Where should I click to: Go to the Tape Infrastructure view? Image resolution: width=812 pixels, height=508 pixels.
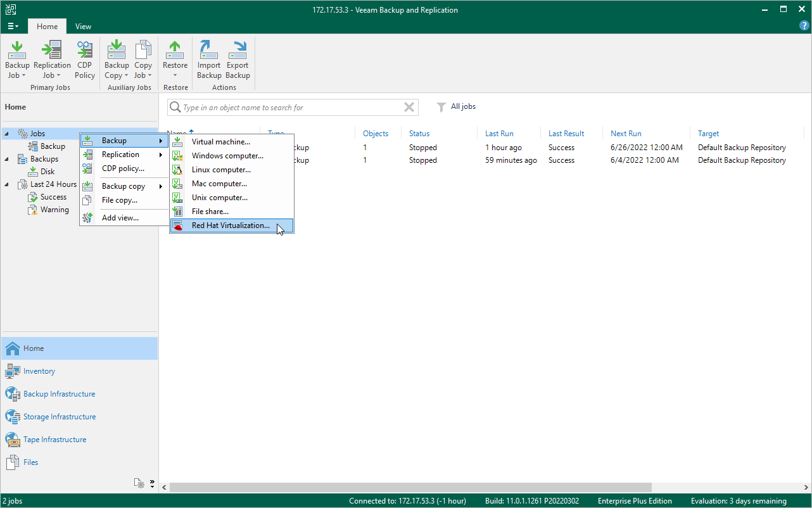click(55, 440)
